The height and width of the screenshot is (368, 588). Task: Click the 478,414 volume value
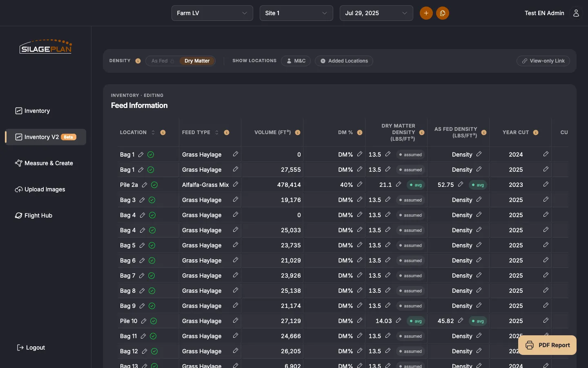(x=289, y=185)
